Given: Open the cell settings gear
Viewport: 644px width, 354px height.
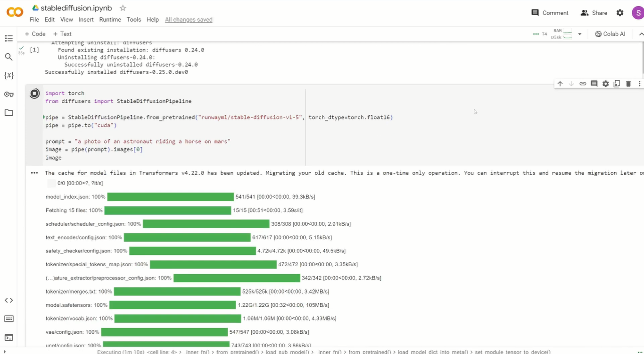Looking at the screenshot, I should coord(605,84).
